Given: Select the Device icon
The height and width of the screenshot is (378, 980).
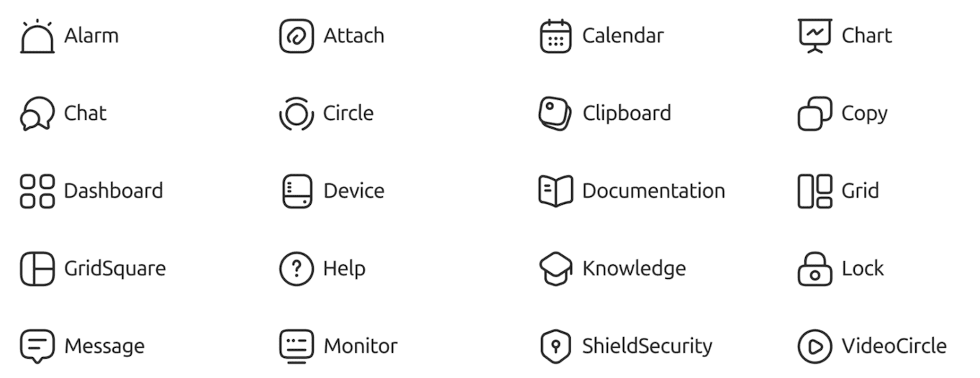Looking at the screenshot, I should coord(296,191).
